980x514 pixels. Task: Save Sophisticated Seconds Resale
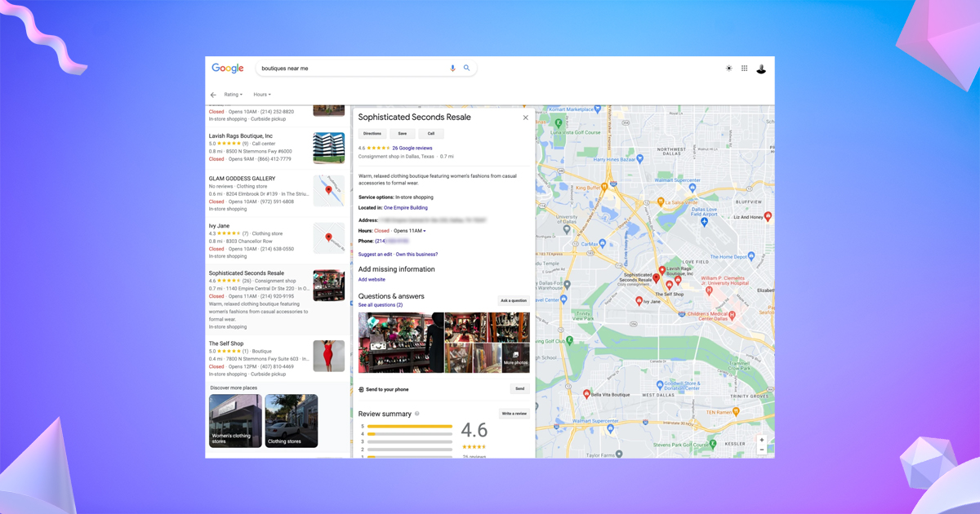pyautogui.click(x=402, y=133)
